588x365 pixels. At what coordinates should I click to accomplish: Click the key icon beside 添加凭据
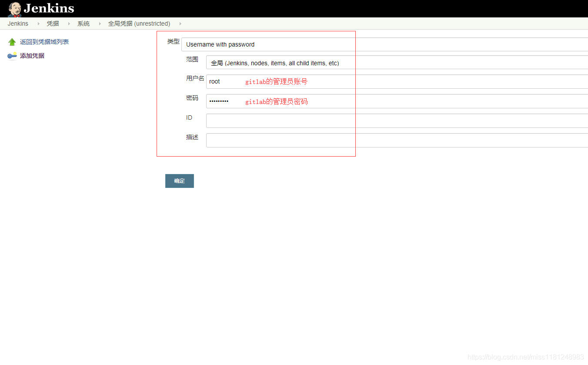(x=12, y=56)
